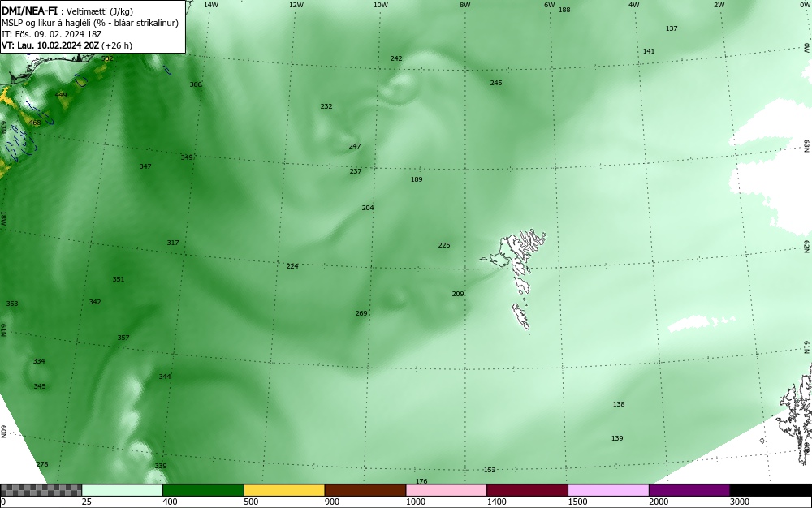Viewport: 812px width, 508px height.
Task: Click the map value 468
Action: point(35,123)
